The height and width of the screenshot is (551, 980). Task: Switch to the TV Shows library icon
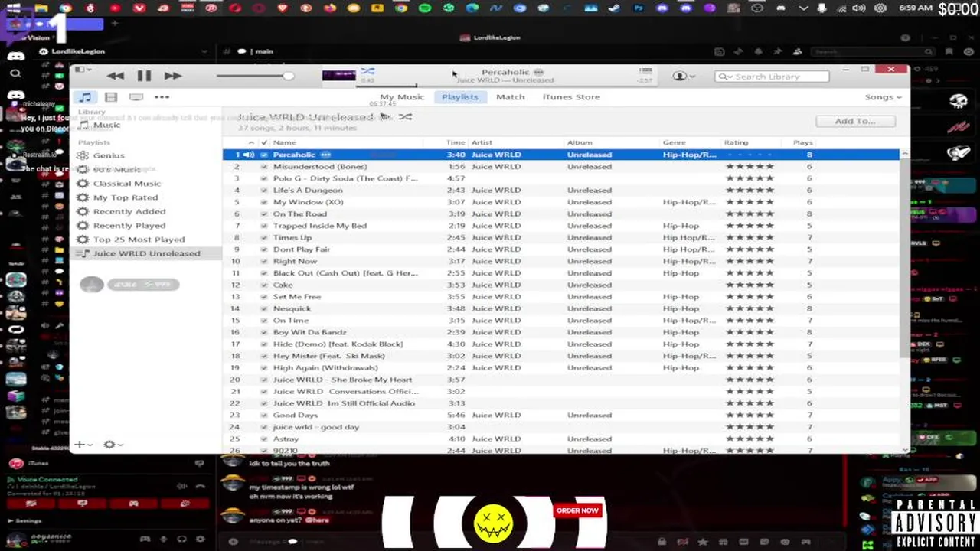[x=136, y=97]
